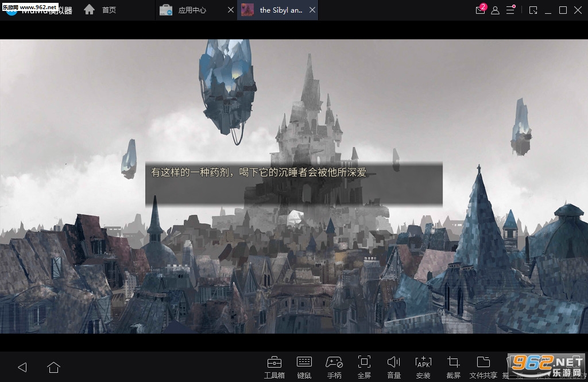Image resolution: width=588 pixels, height=382 pixels.
Task: Take a screenshot with 截屏
Action: [453, 366]
